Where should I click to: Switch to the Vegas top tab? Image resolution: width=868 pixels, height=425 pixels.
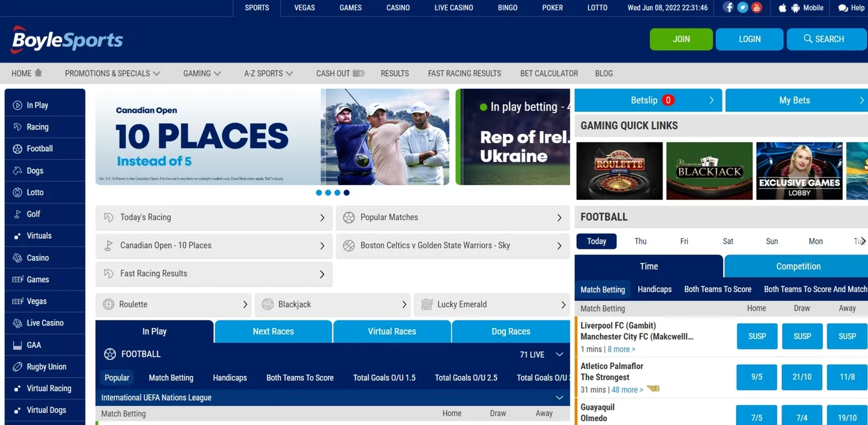(x=304, y=8)
